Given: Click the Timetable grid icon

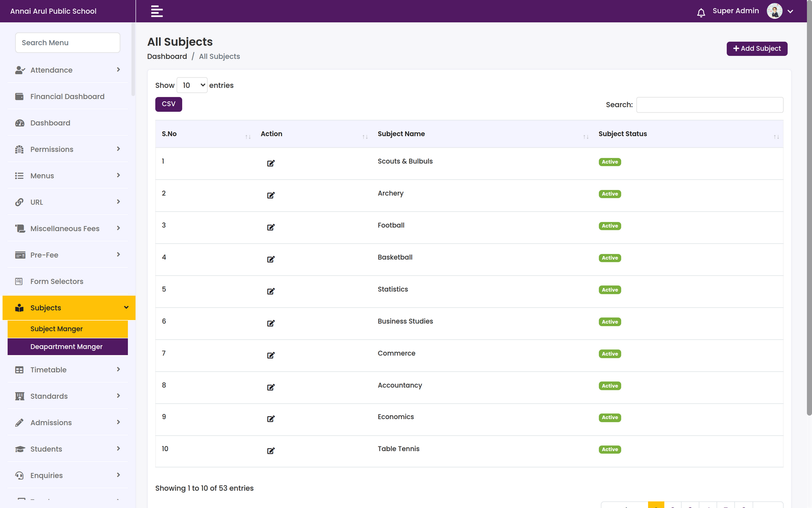Looking at the screenshot, I should point(19,370).
